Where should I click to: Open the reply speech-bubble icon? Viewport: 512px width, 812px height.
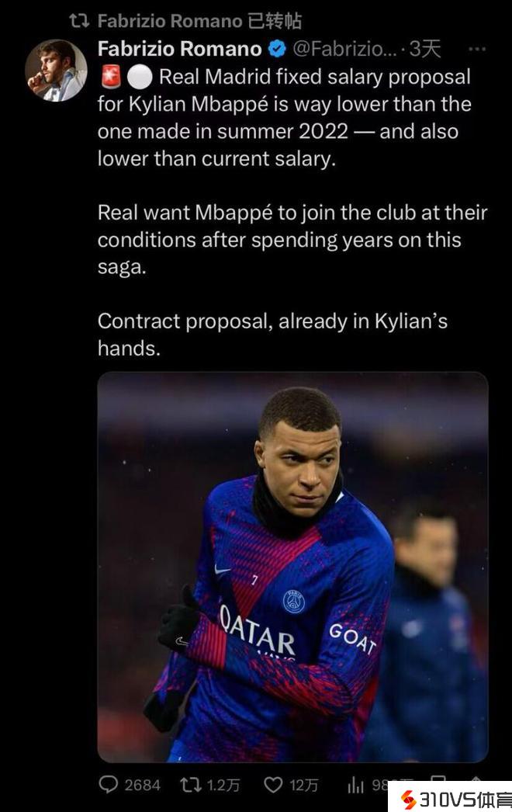[108, 785]
